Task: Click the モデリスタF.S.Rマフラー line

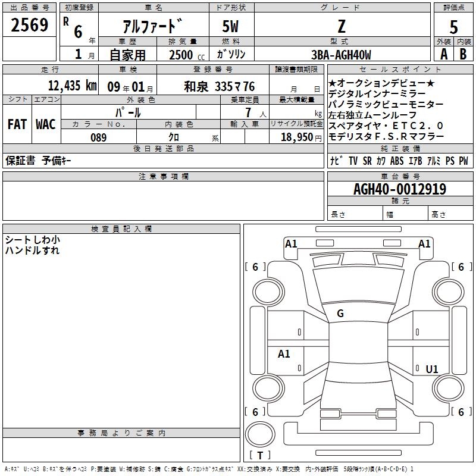Action: pyautogui.click(x=386, y=136)
